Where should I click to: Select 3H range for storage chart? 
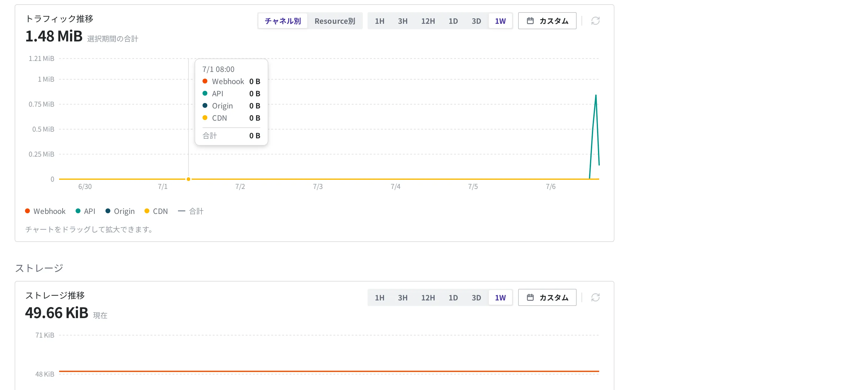coord(403,297)
